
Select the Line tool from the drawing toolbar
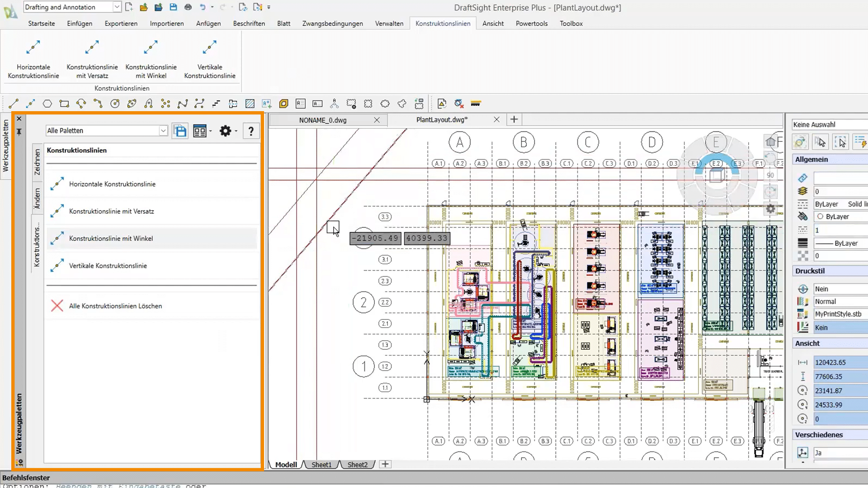(12, 103)
